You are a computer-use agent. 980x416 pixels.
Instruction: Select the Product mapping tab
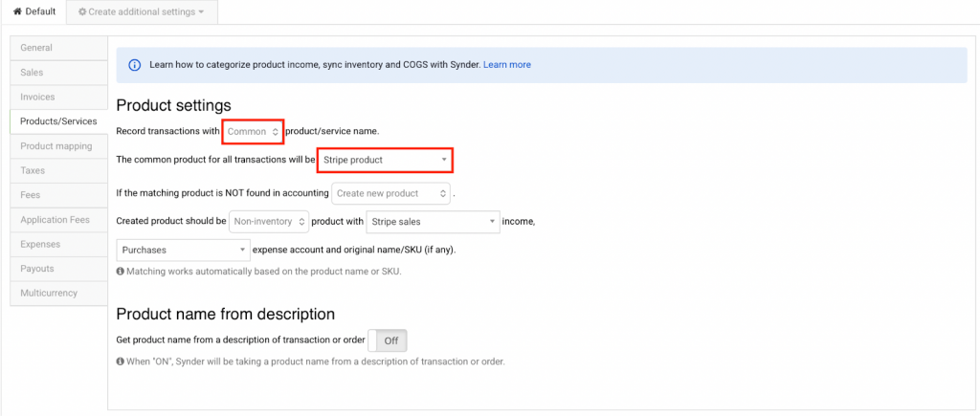[56, 146]
